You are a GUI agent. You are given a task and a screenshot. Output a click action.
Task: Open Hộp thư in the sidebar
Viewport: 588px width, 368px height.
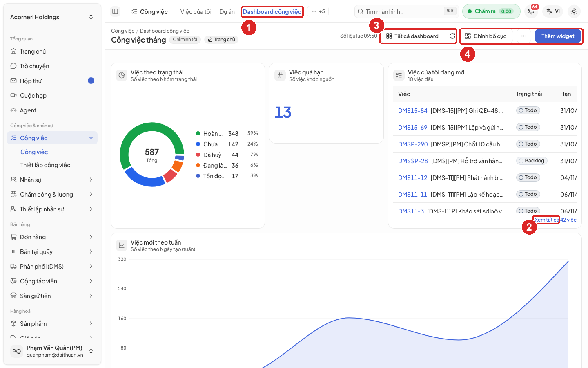pos(52,81)
